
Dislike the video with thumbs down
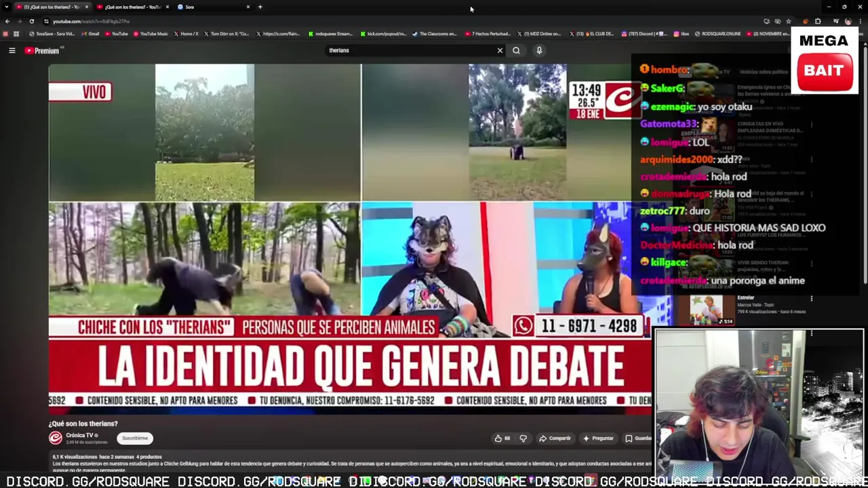click(523, 439)
